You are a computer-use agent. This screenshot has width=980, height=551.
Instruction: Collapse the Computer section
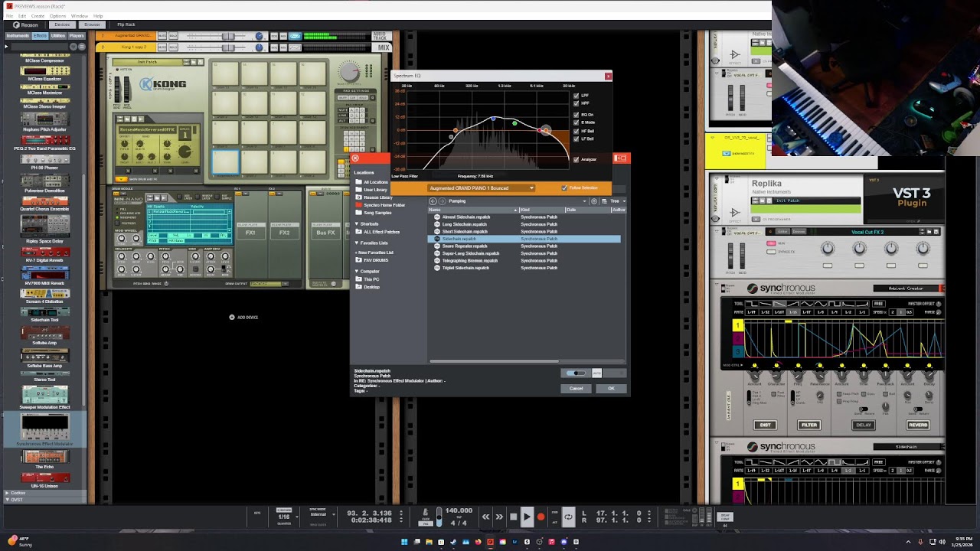point(357,271)
